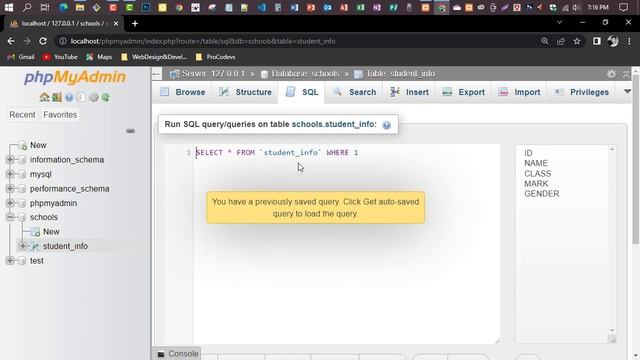Select the CLASS column in list
This screenshot has width=640, height=360.
point(538,173)
